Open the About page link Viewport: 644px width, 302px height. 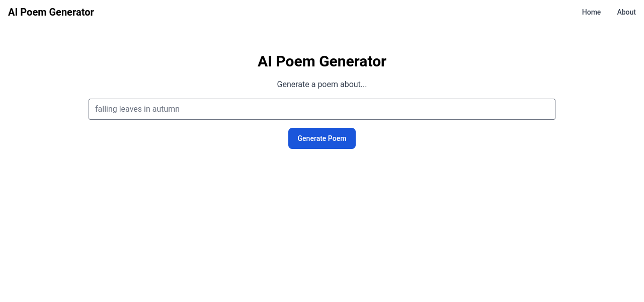click(x=626, y=12)
